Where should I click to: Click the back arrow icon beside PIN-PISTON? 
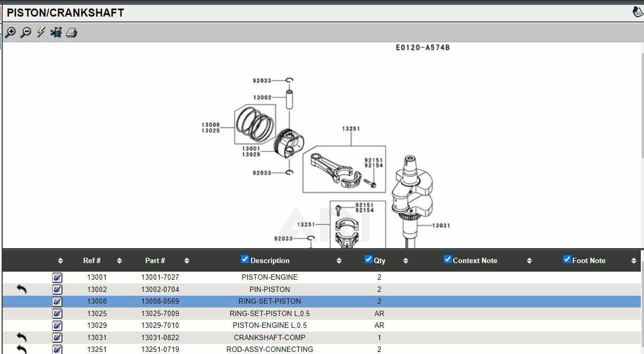21,289
